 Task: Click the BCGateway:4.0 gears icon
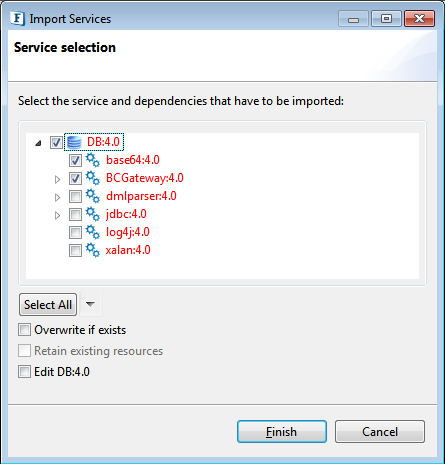click(92, 178)
